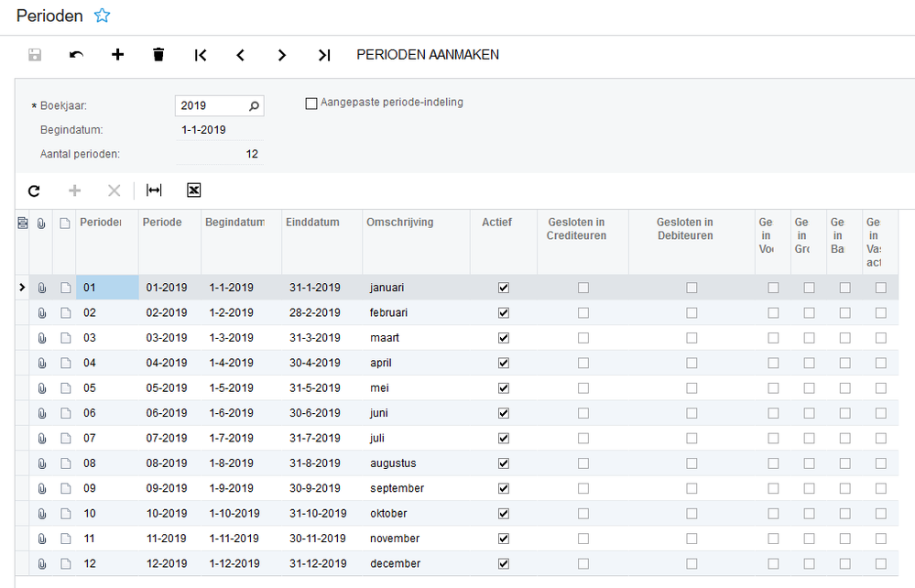Check Gesloten in Debiteuren for mei
The height and width of the screenshot is (588, 915).
pos(692,387)
